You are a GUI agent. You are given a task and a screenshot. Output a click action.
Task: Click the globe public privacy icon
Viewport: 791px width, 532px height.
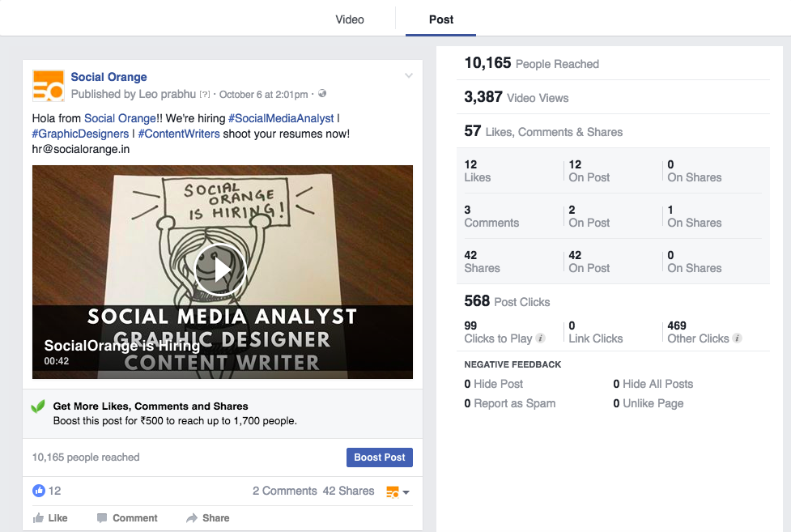[x=323, y=94]
